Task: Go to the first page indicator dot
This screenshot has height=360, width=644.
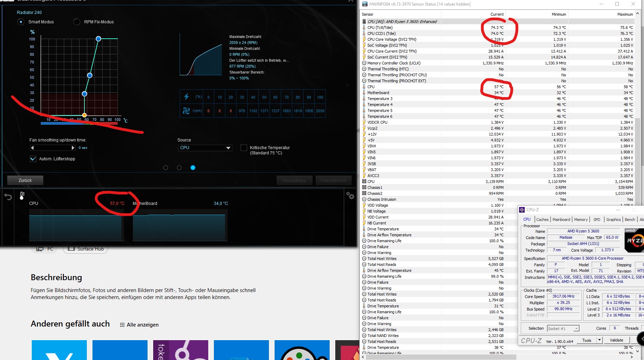Action: click(166, 168)
